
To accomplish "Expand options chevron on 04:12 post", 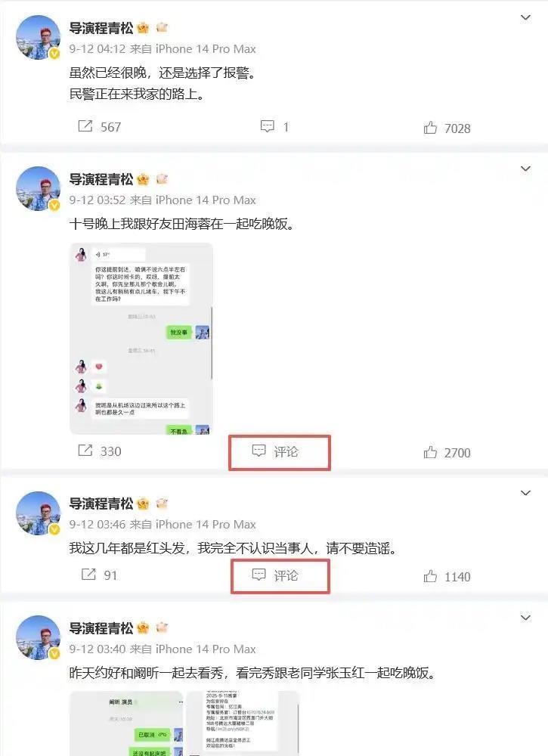I will coord(525,18).
